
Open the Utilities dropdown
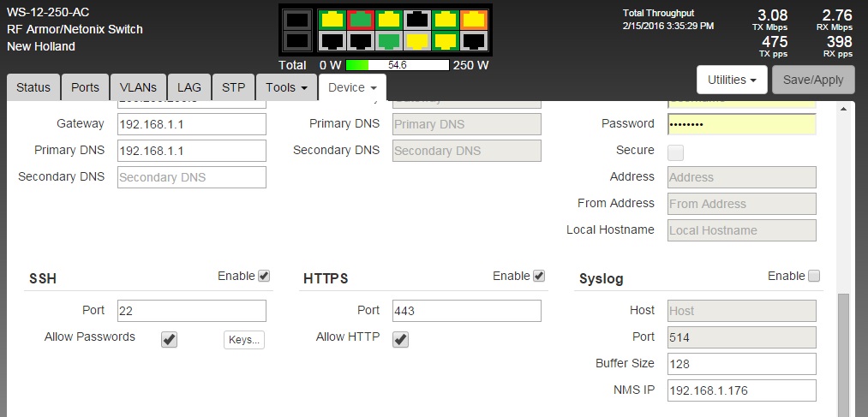731,80
